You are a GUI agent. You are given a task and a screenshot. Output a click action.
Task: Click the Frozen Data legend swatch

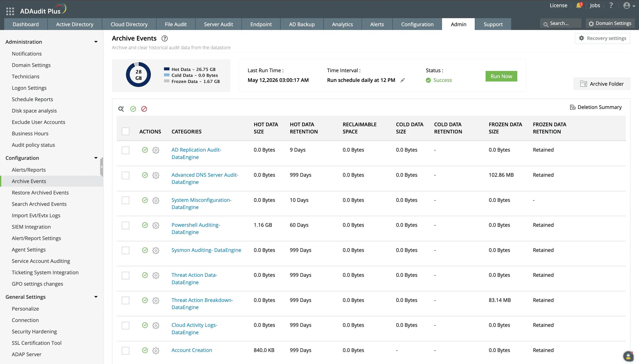[167, 81]
